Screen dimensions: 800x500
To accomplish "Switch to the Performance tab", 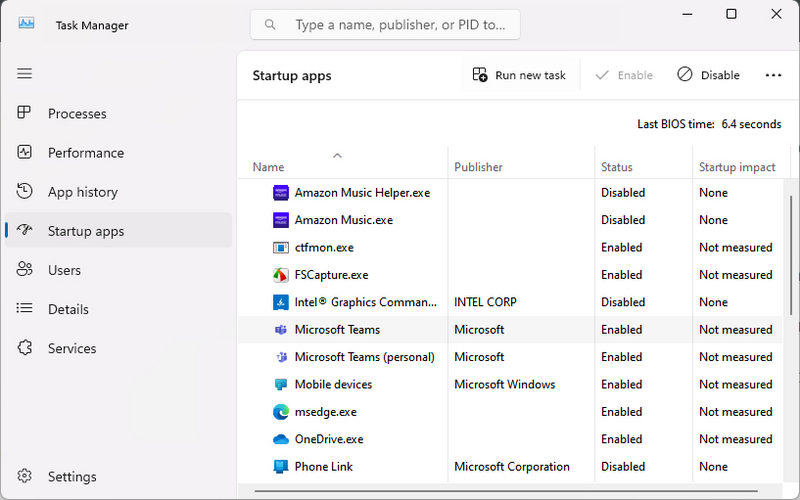I will pyautogui.click(x=118, y=153).
